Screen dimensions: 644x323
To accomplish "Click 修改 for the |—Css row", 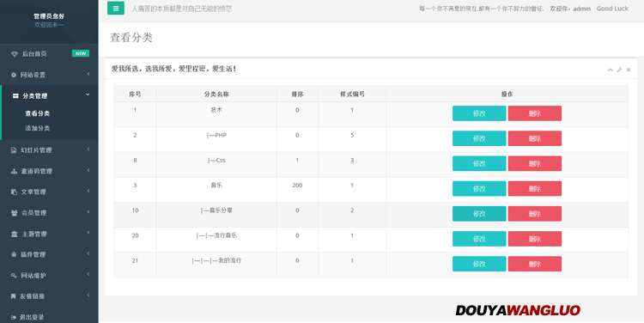I will tap(479, 163).
